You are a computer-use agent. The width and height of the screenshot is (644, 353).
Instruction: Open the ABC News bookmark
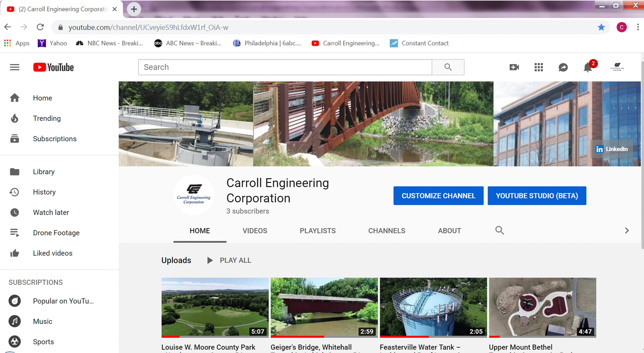[x=188, y=43]
